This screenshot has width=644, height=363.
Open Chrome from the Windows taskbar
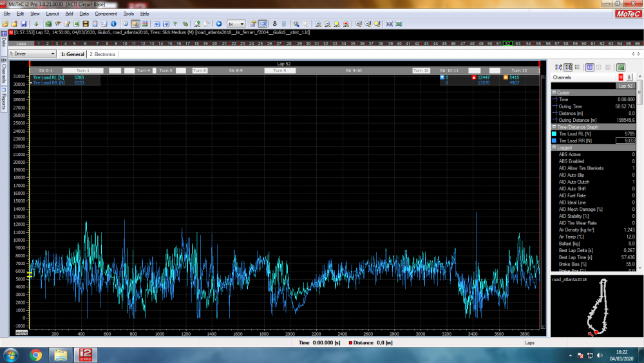(x=35, y=355)
